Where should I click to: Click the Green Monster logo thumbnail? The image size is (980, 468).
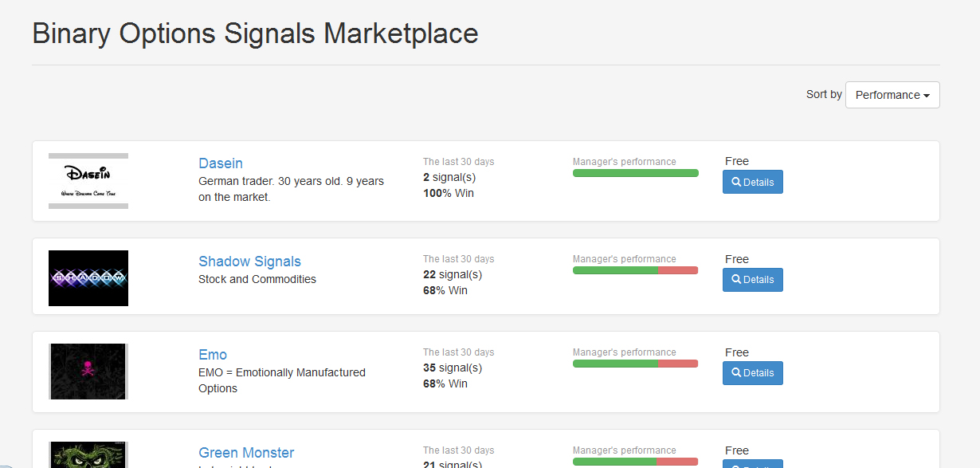coord(88,455)
